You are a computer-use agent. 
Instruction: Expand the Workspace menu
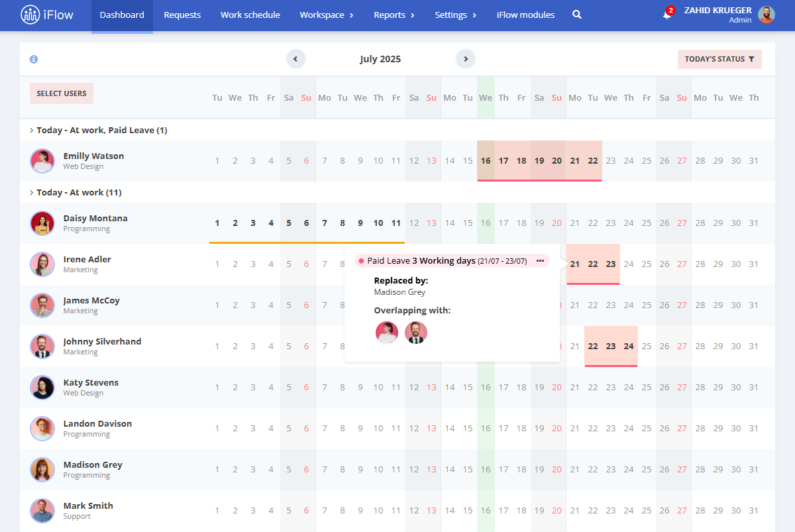[327, 15]
